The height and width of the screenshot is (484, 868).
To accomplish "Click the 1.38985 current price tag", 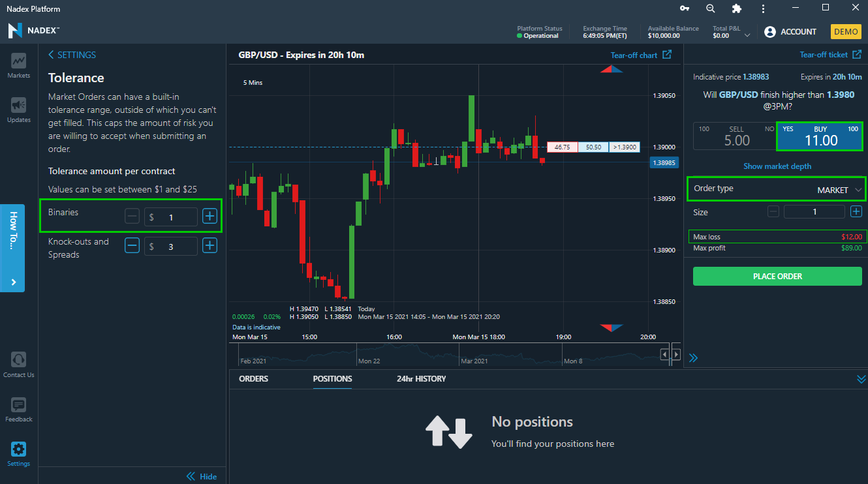I will click(664, 162).
